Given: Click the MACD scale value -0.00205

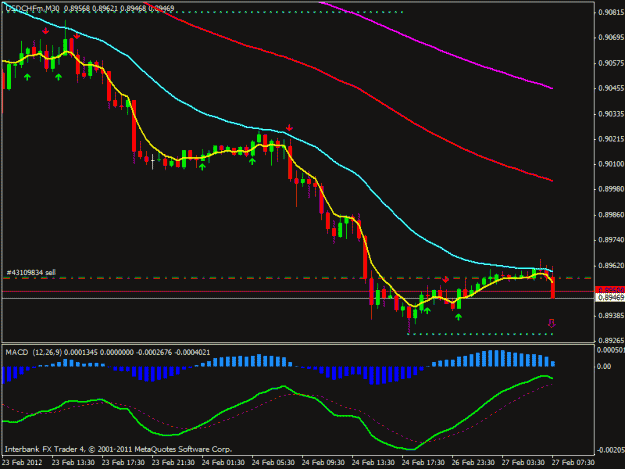Looking at the screenshot, I should click(x=611, y=450).
